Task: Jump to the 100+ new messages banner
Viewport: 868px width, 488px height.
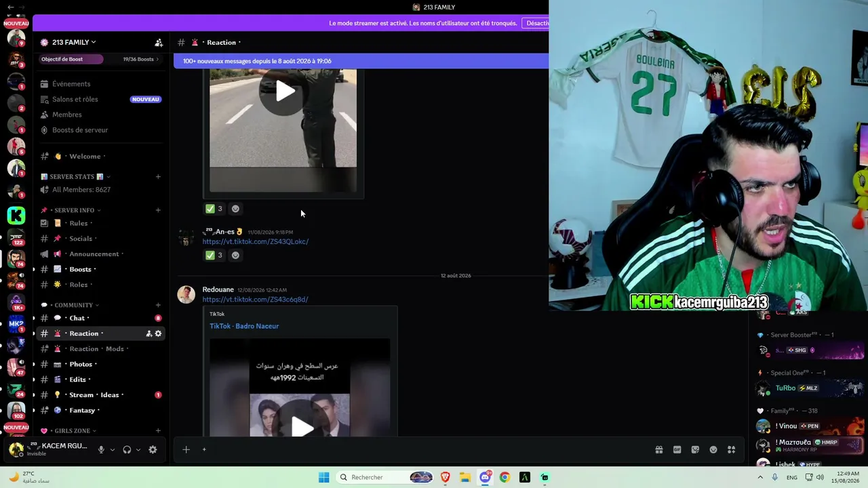Action: click(x=361, y=61)
